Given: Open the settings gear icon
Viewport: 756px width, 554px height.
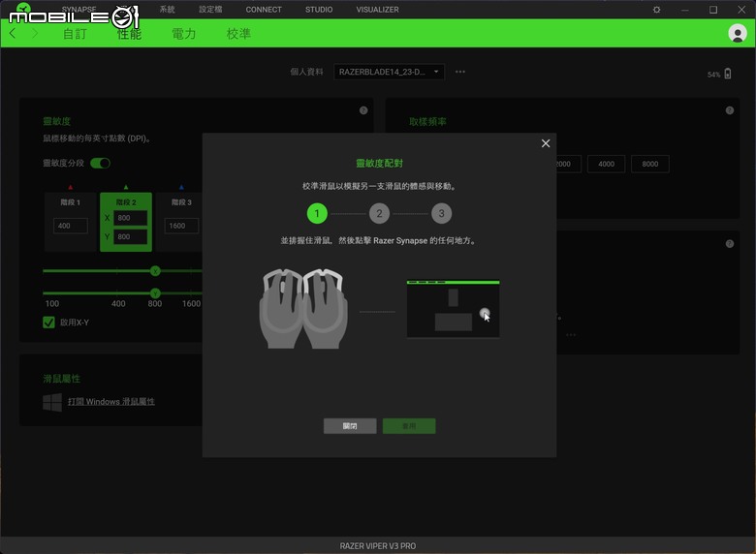Looking at the screenshot, I should (657, 9).
